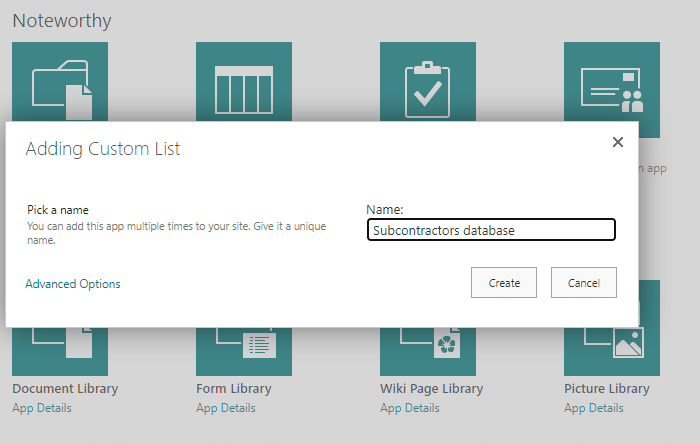Close the Adding Custom List dialog
This screenshot has height=444, width=700.
coord(618,142)
